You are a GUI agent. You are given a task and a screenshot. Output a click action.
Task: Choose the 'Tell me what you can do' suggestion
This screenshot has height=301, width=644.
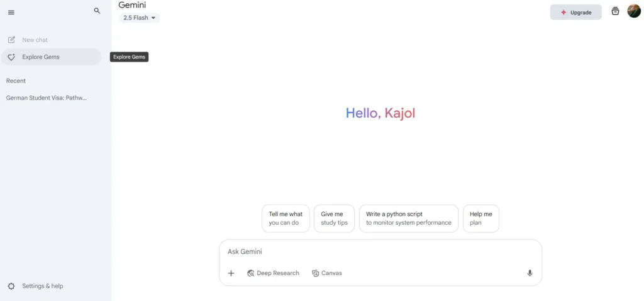286,219
